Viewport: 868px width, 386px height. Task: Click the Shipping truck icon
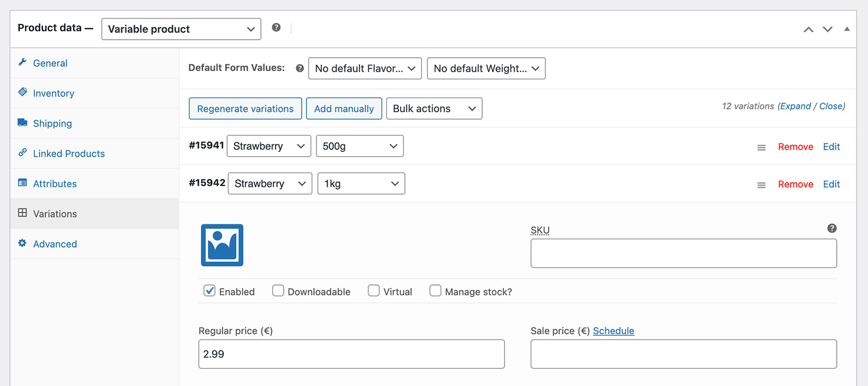[x=22, y=122]
